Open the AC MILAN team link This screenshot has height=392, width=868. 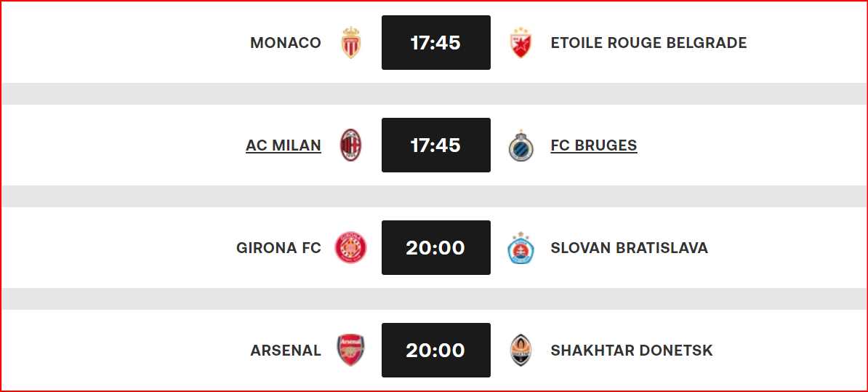coord(284,145)
